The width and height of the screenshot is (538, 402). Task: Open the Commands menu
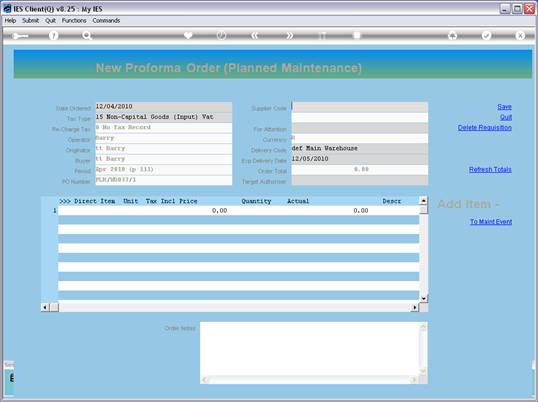(106, 21)
